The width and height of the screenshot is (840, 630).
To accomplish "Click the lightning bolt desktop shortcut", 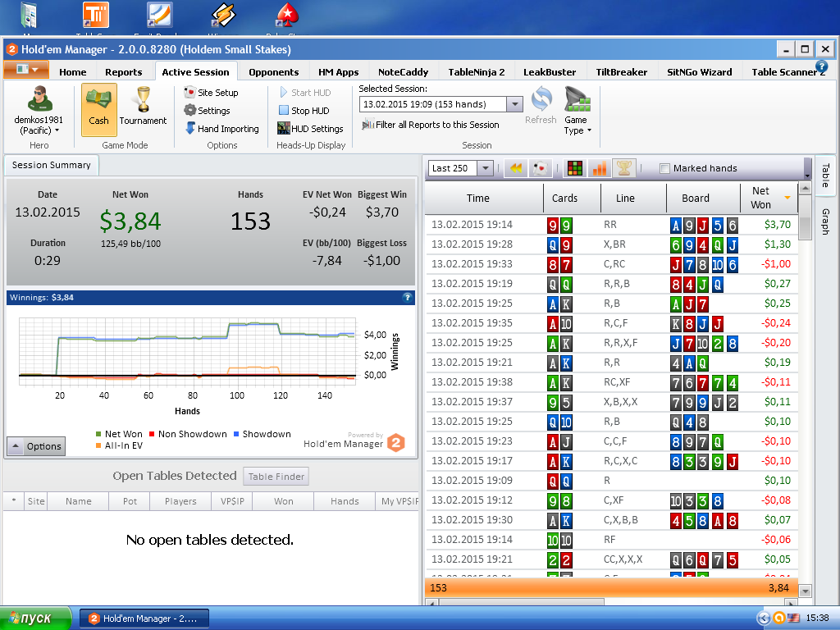I will [x=223, y=15].
